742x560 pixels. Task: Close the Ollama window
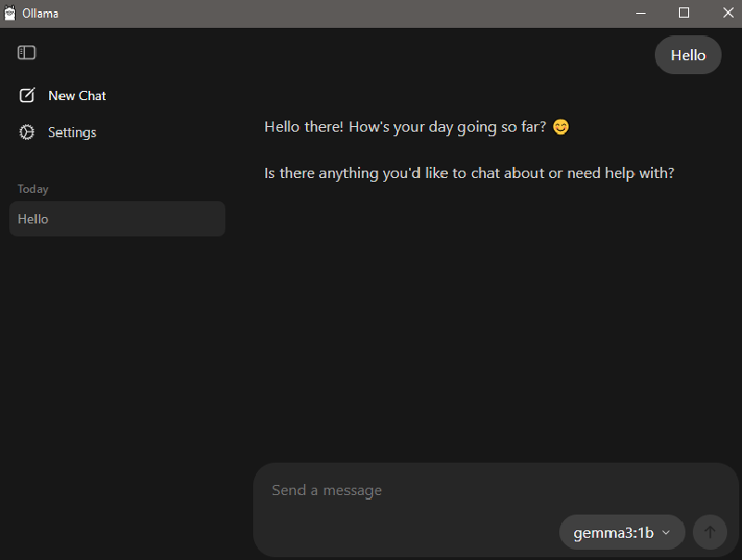pos(728,13)
